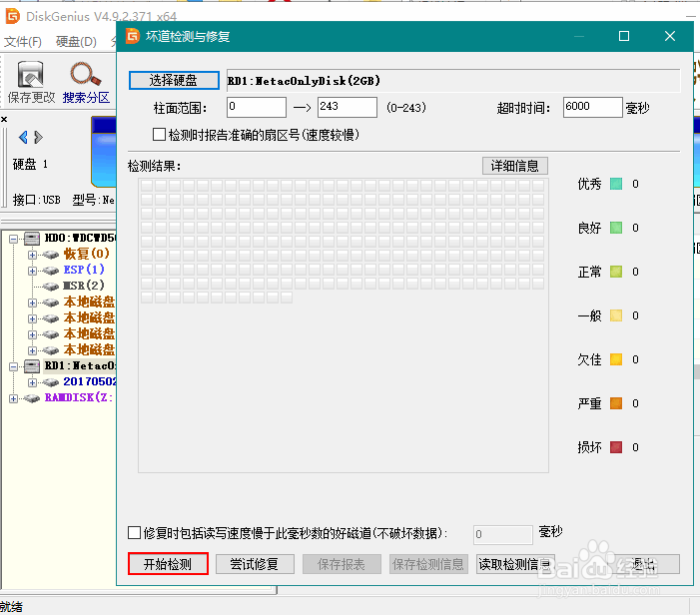Click the partition icon beside ESP(1)
The image size is (700, 615).
(51, 271)
